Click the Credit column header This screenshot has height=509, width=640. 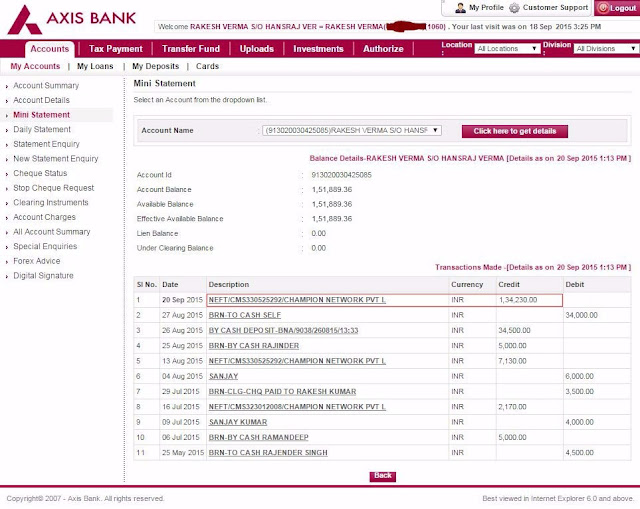pyautogui.click(x=509, y=285)
